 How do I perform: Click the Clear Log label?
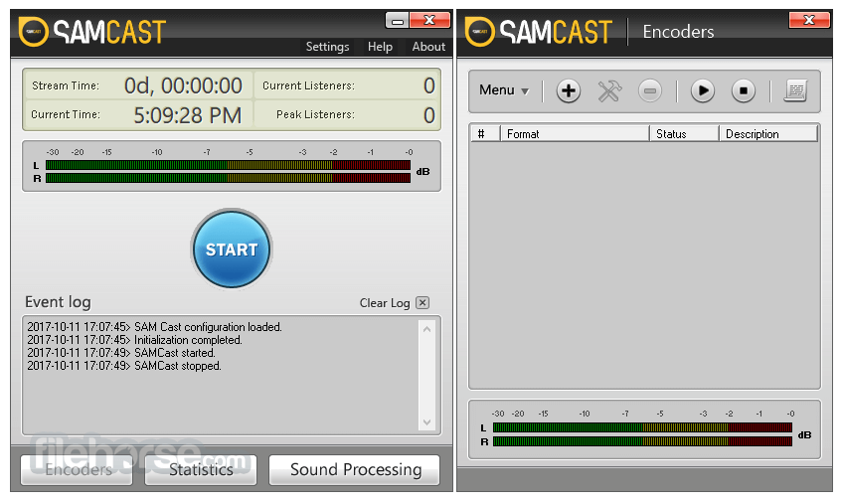pyautogui.click(x=385, y=303)
